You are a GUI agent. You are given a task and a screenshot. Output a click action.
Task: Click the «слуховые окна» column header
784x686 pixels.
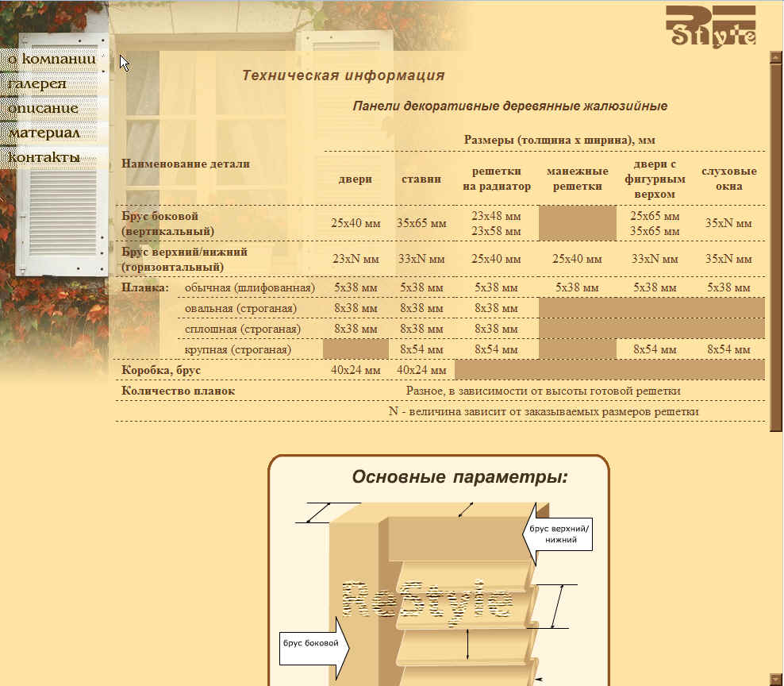click(728, 179)
